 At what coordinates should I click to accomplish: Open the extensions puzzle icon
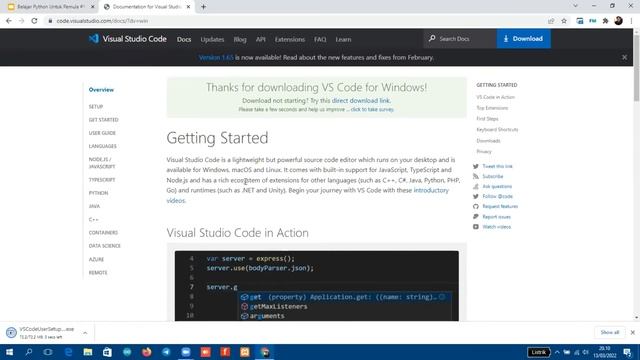tap(605, 21)
